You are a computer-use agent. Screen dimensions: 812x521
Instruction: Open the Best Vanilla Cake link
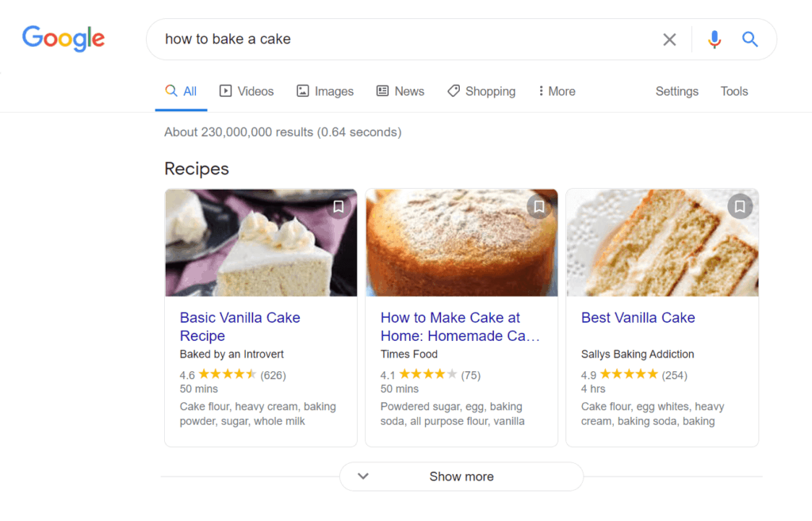coord(638,317)
